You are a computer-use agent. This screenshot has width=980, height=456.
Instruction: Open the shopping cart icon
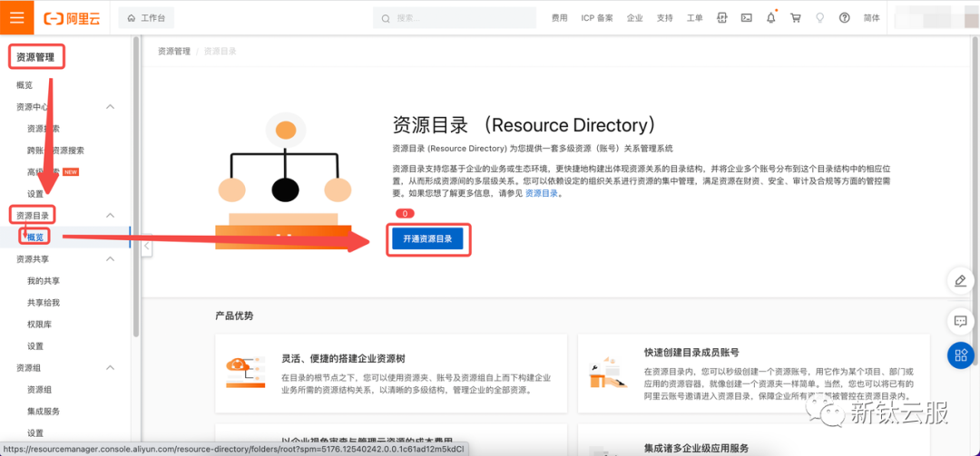tap(796, 18)
